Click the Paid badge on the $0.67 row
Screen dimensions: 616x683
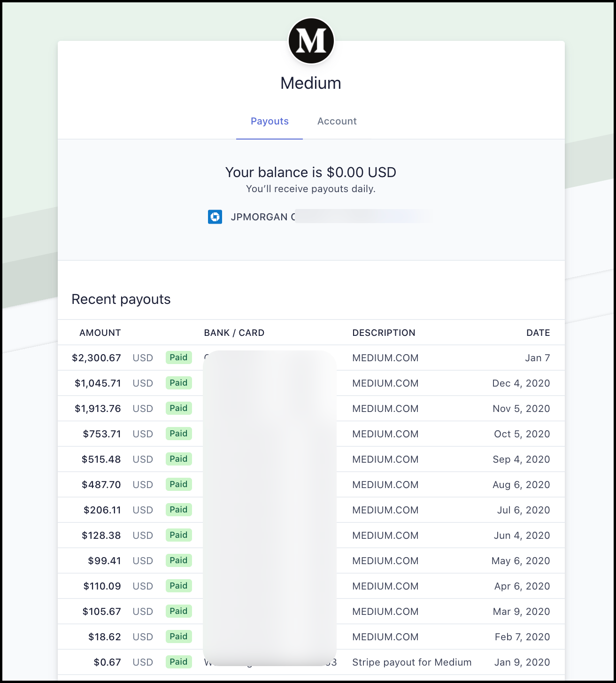179,662
